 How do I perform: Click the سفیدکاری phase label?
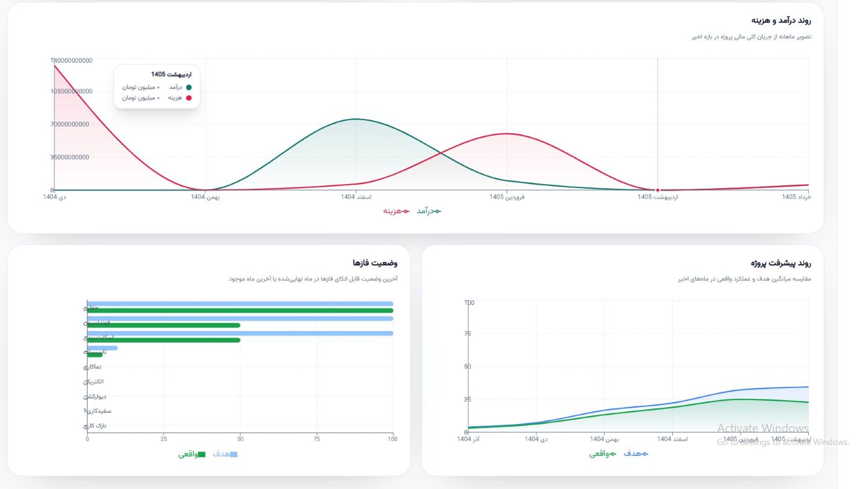[98, 411]
